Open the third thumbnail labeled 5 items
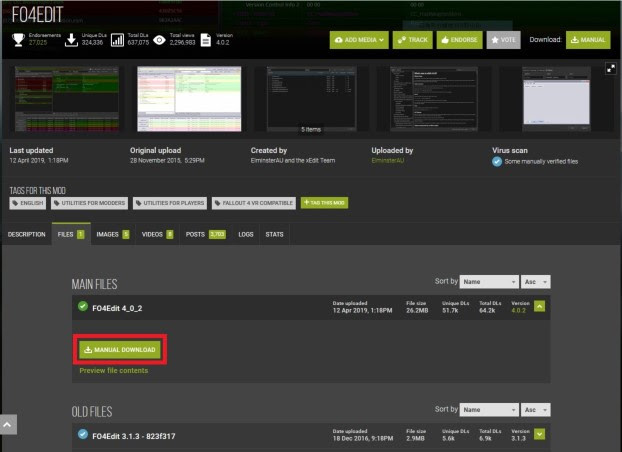622x452 pixels. tap(311, 99)
